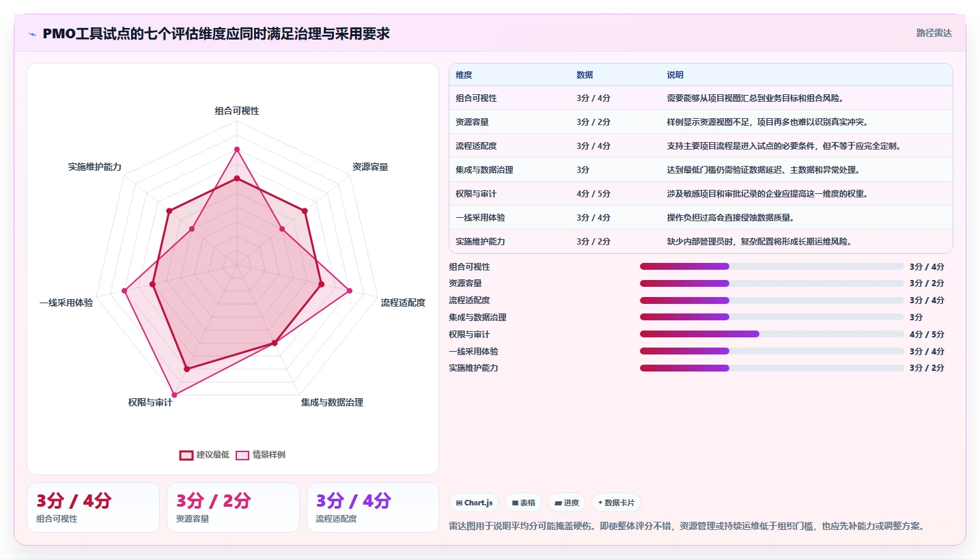Screen dimensions: 980x560
Task: Click radar axis label 资源容量
Action: 370,167
